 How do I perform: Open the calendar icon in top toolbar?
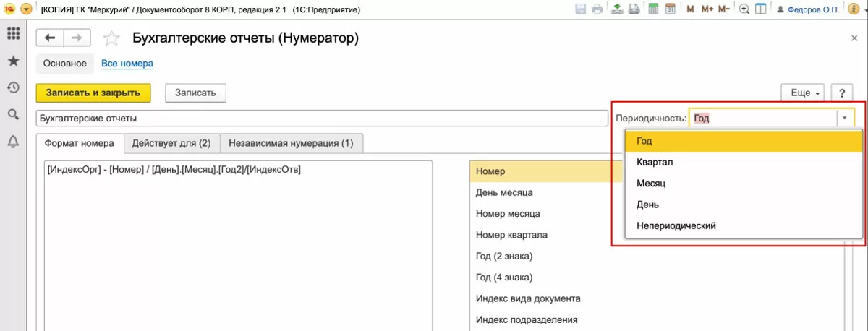[671, 9]
